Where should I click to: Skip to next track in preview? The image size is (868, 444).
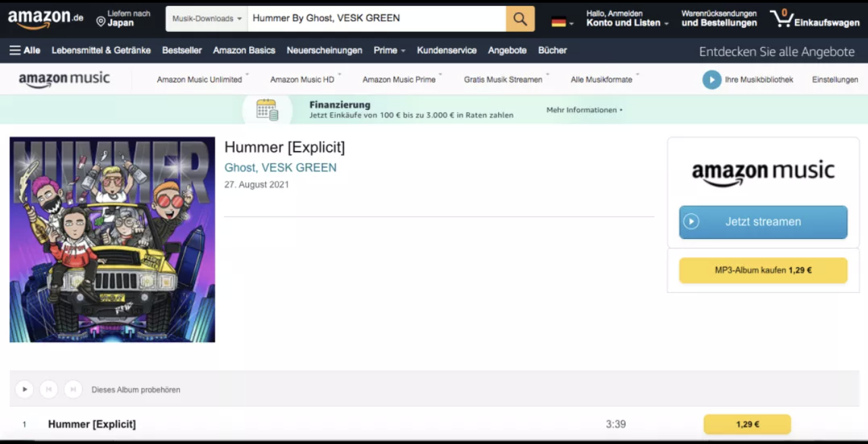[x=73, y=389]
